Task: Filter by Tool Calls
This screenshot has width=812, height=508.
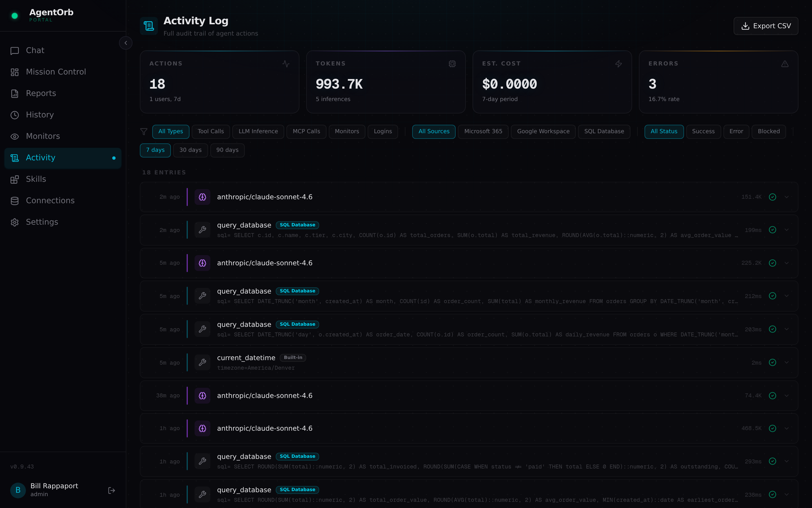Action: click(211, 131)
